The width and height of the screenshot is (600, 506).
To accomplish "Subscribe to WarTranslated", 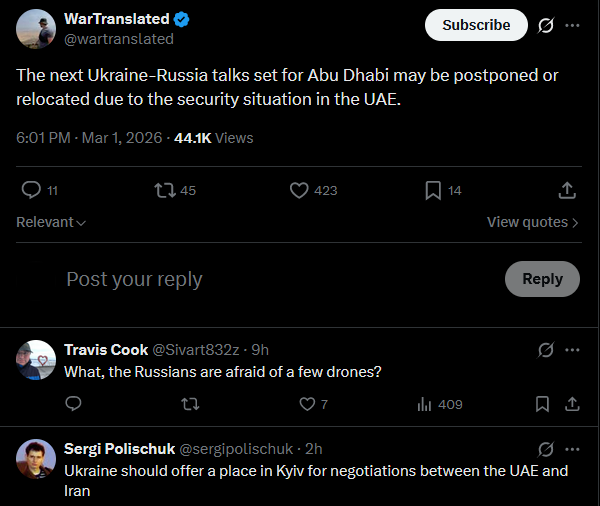I will [476, 25].
